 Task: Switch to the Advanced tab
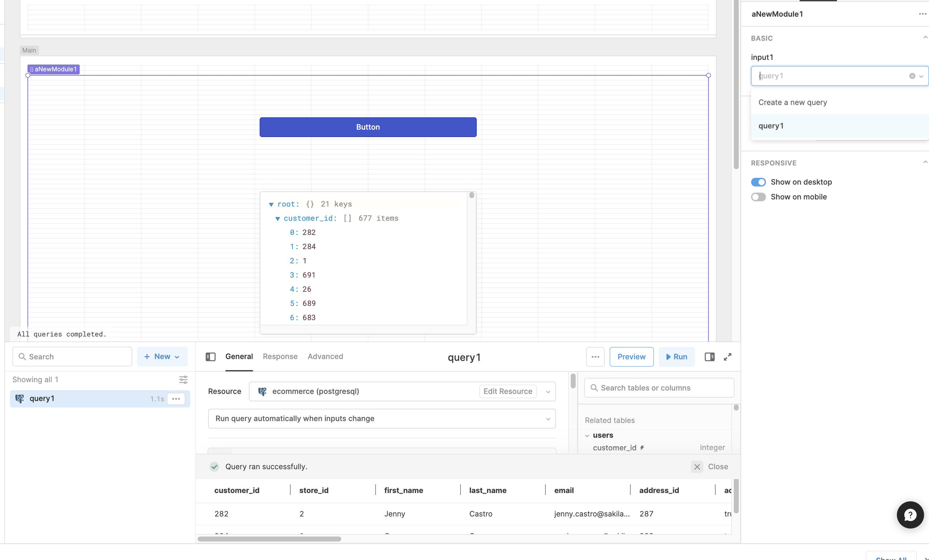point(326,357)
